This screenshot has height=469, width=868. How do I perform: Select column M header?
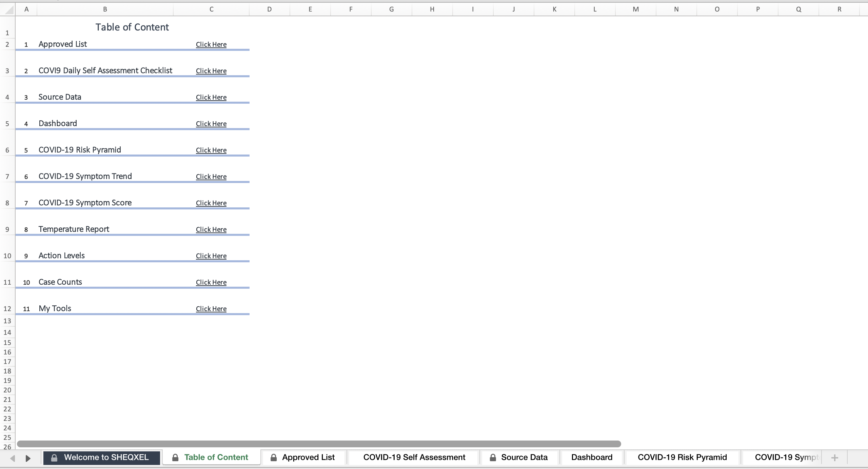point(636,9)
